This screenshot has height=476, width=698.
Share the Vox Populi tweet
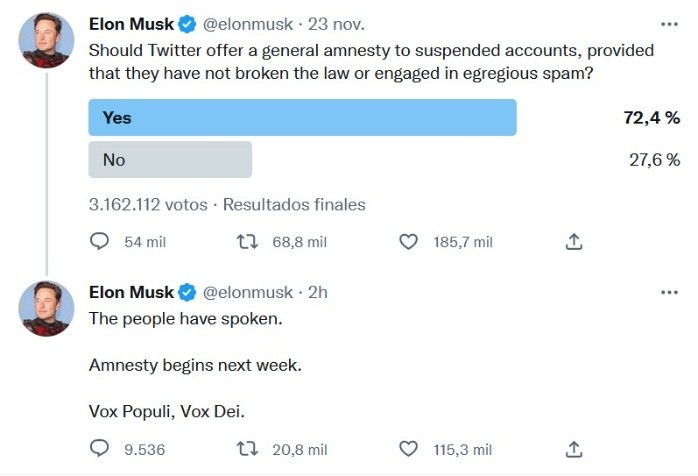coord(574,449)
